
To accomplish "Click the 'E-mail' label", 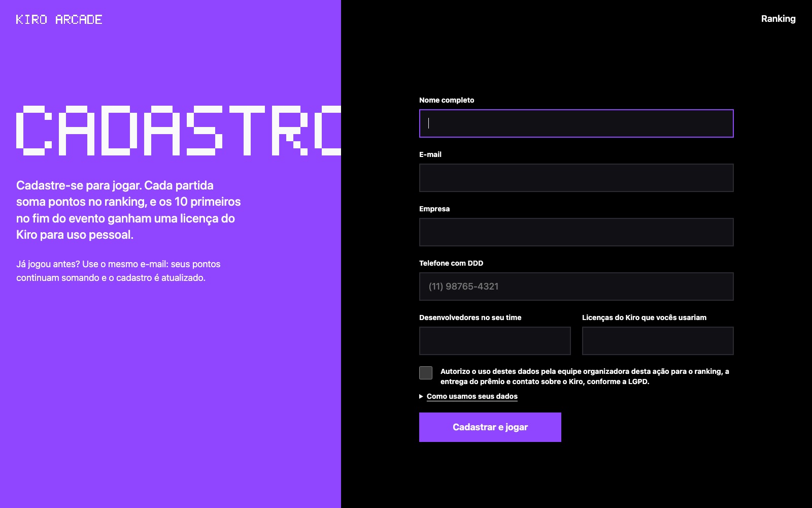I will click(x=430, y=154).
